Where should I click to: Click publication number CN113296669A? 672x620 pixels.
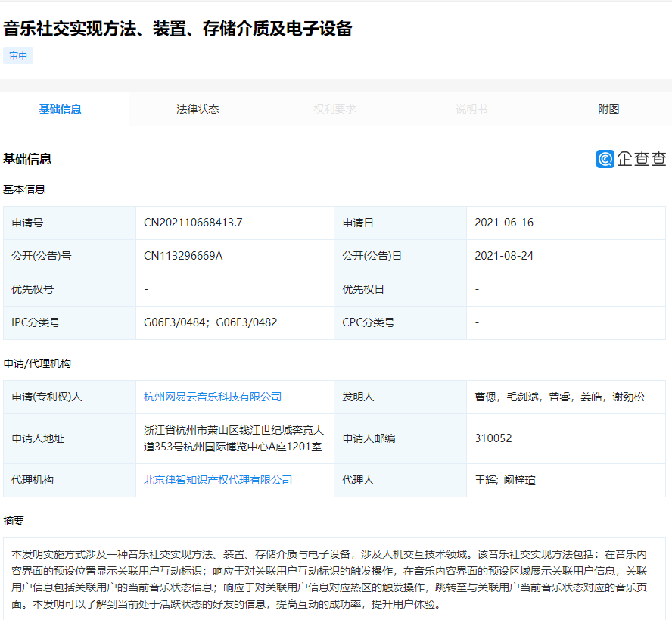(x=183, y=256)
